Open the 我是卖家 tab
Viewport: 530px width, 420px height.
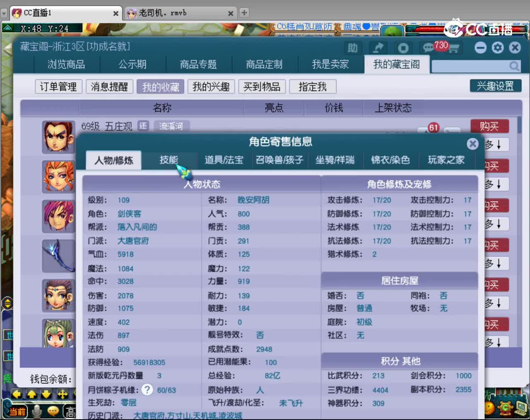point(330,64)
